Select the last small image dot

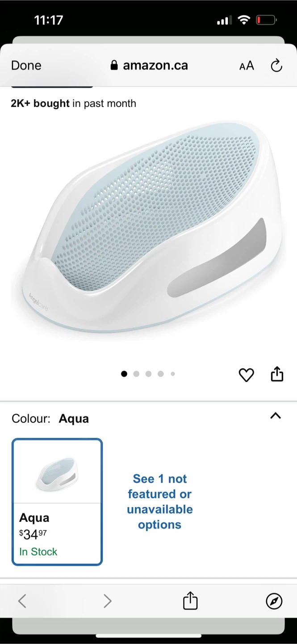(x=173, y=374)
